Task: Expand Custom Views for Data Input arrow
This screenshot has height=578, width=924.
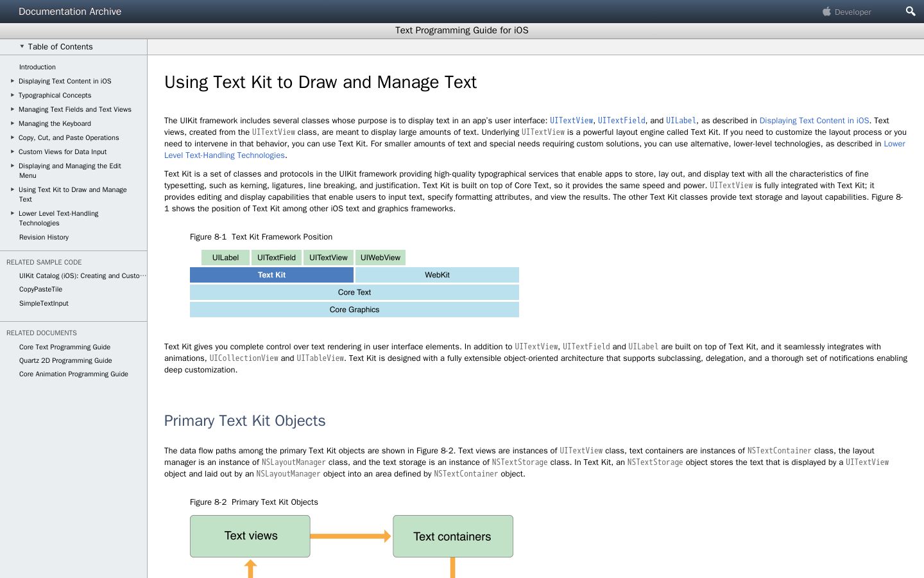Action: [x=12, y=152]
